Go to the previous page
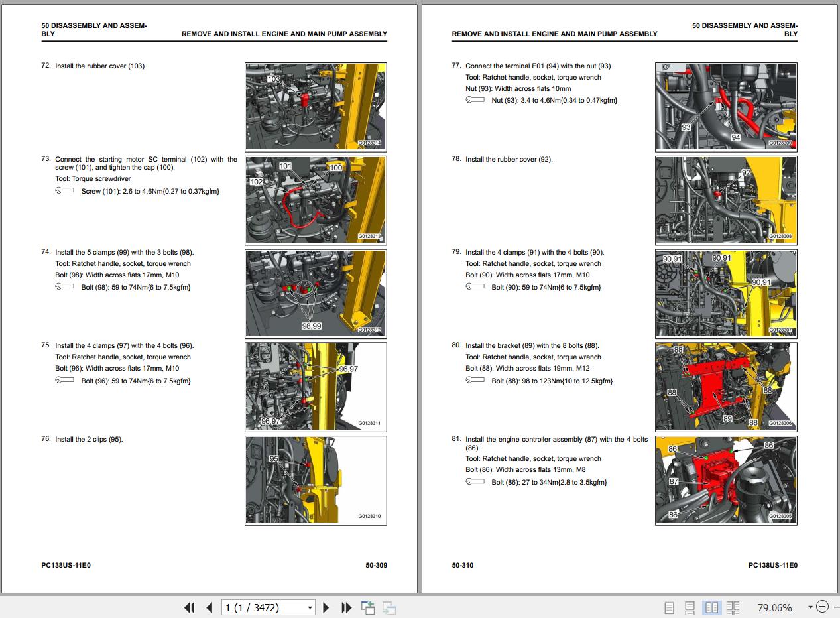This screenshot has height=618, width=840. (x=210, y=607)
